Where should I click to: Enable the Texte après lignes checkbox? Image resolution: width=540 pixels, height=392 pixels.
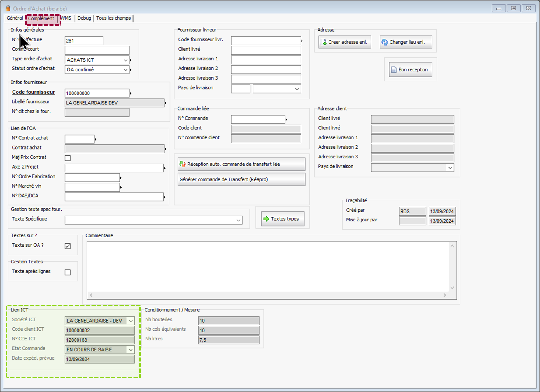pos(67,272)
